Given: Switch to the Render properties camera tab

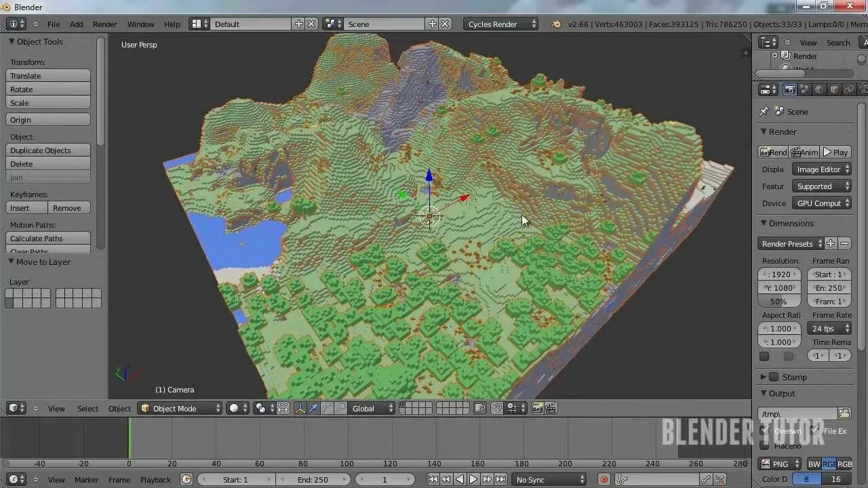Looking at the screenshot, I should 789,89.
